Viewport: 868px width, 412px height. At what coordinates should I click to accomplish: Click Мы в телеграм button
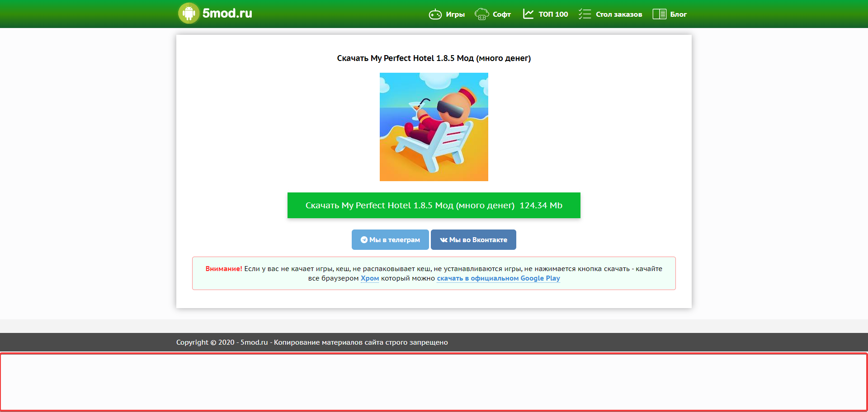390,239
